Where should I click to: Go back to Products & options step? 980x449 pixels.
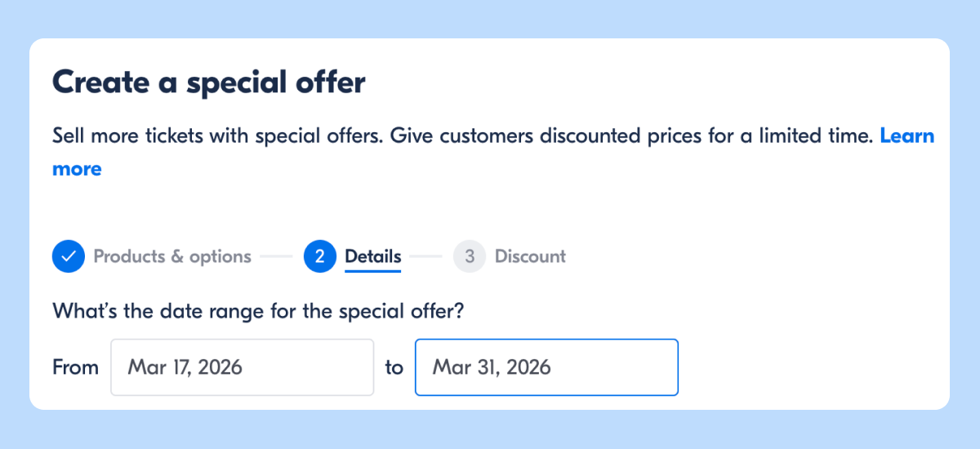(x=172, y=256)
